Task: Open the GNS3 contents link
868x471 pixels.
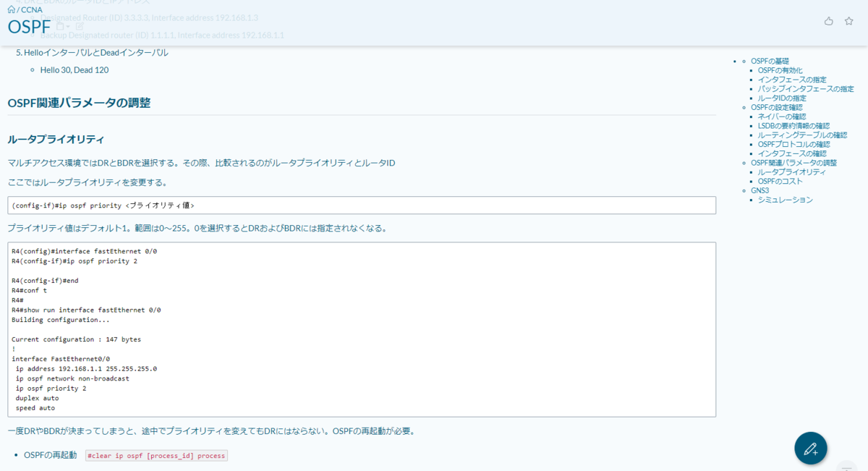Action: point(759,190)
